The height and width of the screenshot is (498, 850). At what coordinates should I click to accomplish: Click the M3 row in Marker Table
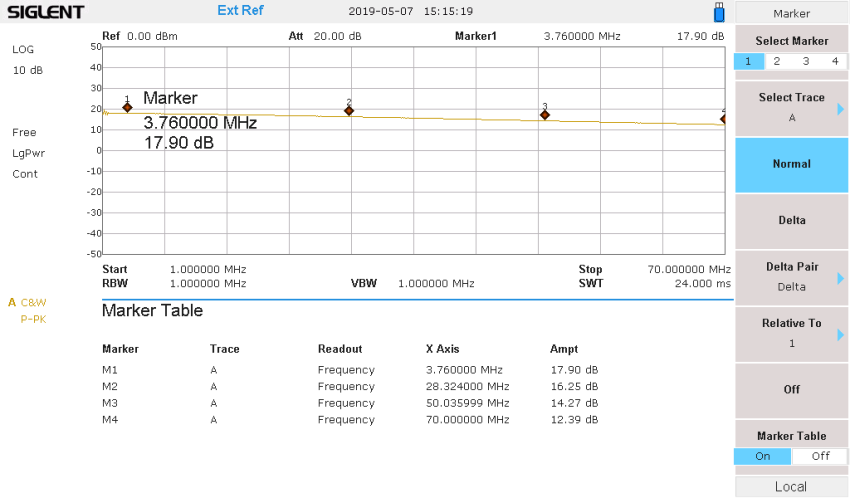pyautogui.click(x=350, y=403)
